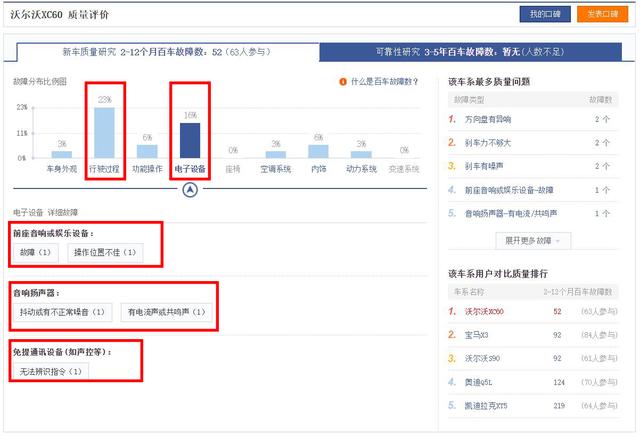Open 宝马X3 in quality ranking
640x436 pixels.
coord(476,335)
